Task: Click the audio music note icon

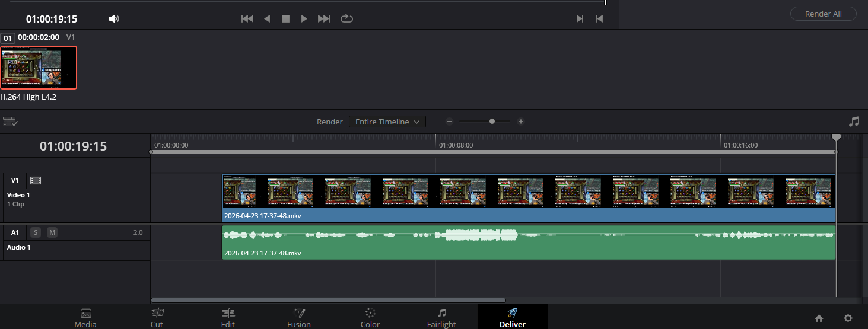Action: 854,122
